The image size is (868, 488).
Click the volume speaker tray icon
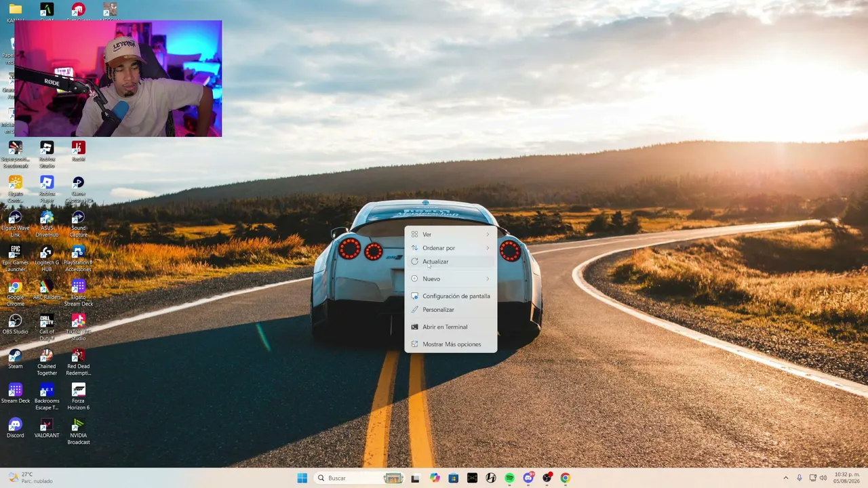click(x=823, y=478)
